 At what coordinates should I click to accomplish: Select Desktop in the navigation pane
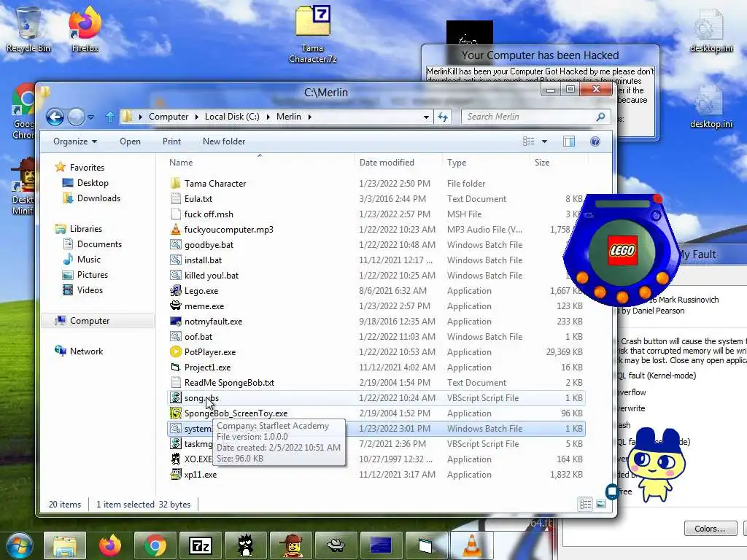93,183
